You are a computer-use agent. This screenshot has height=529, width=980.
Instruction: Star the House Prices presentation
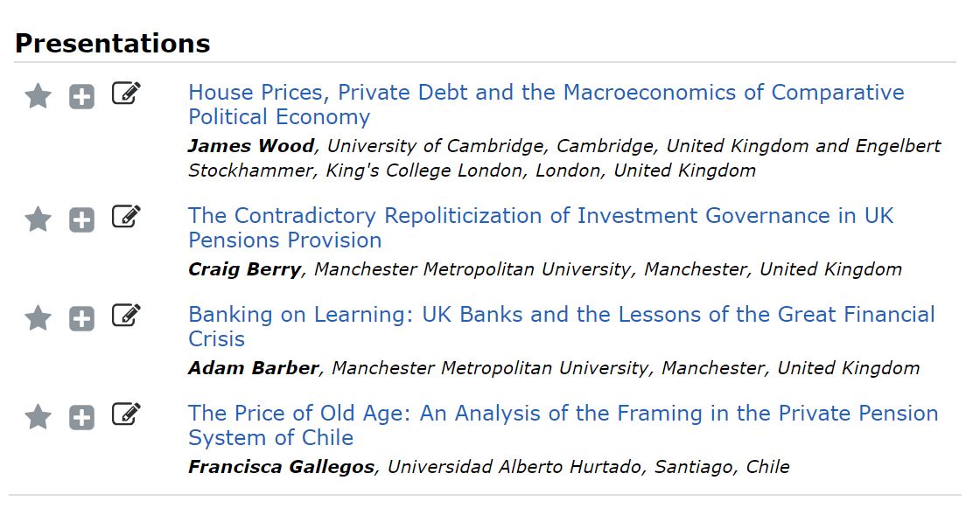click(38, 96)
